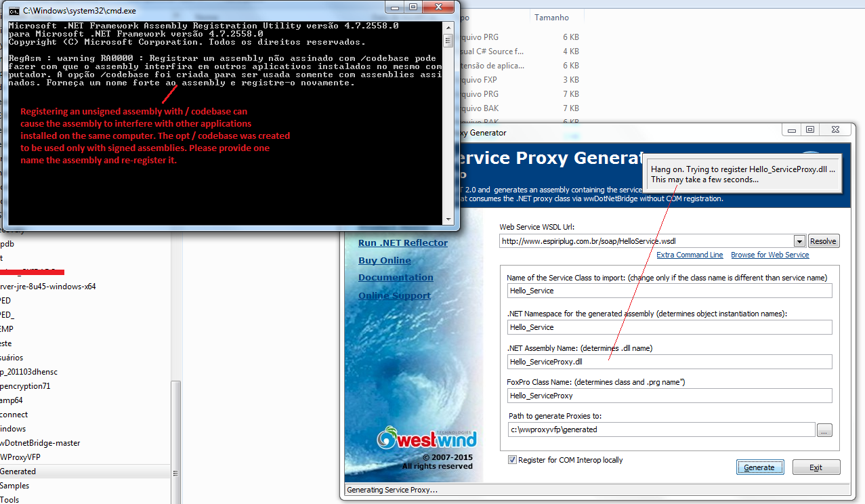The width and height of the screenshot is (865, 504).
Task: Click the .NET Assembly Name field
Action: tap(669, 362)
